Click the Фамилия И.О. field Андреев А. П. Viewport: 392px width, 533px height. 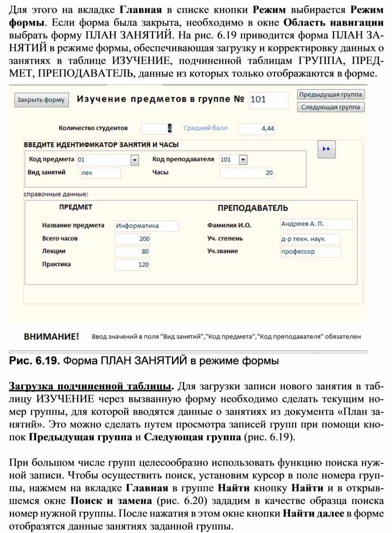coord(316,224)
